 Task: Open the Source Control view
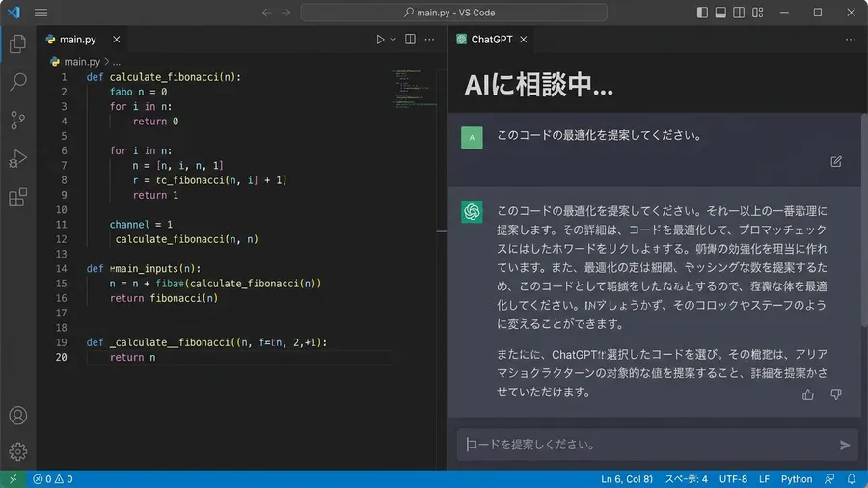pos(17,120)
